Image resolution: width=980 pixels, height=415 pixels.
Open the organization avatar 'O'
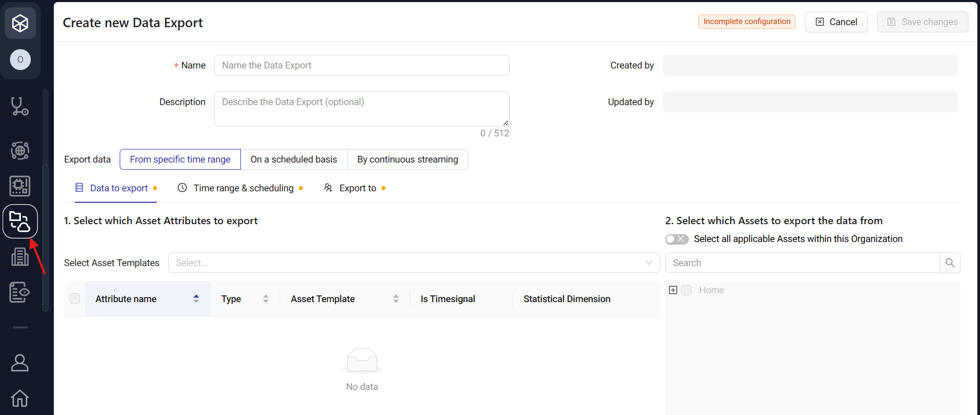click(x=20, y=60)
